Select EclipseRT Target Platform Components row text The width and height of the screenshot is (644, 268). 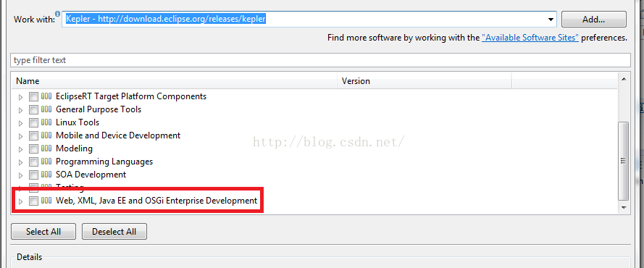tap(131, 96)
